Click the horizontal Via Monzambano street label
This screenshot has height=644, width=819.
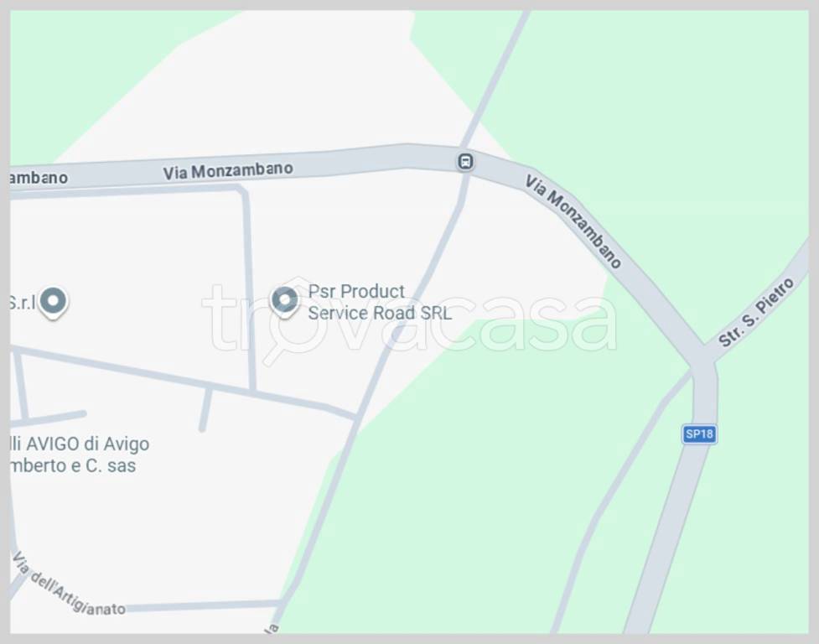click(228, 171)
